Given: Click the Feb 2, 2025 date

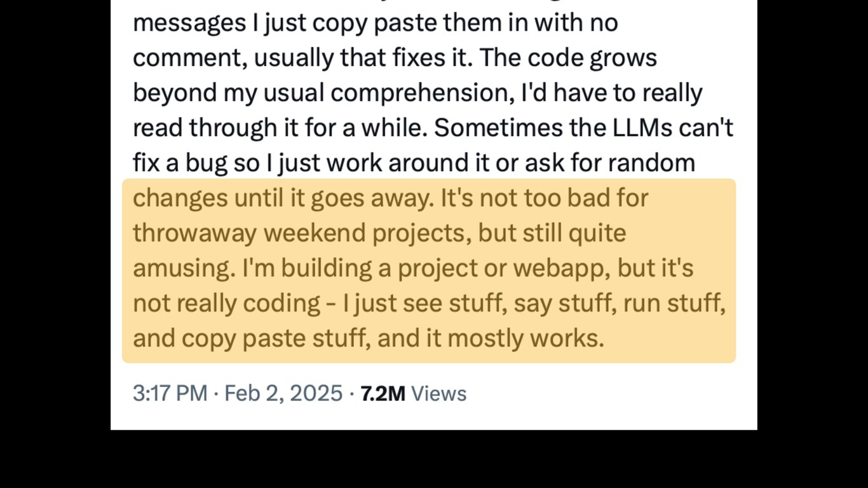Looking at the screenshot, I should click(x=283, y=393).
